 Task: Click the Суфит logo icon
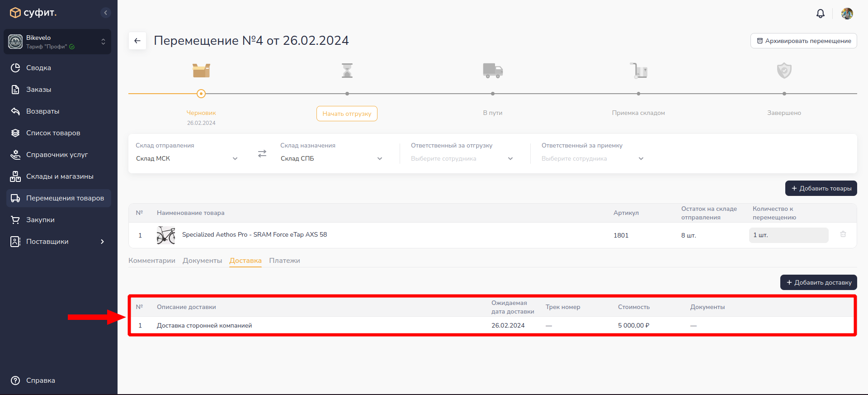click(15, 13)
